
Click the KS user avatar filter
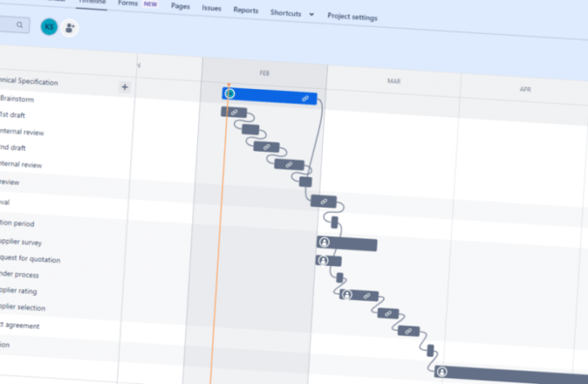coord(49,27)
